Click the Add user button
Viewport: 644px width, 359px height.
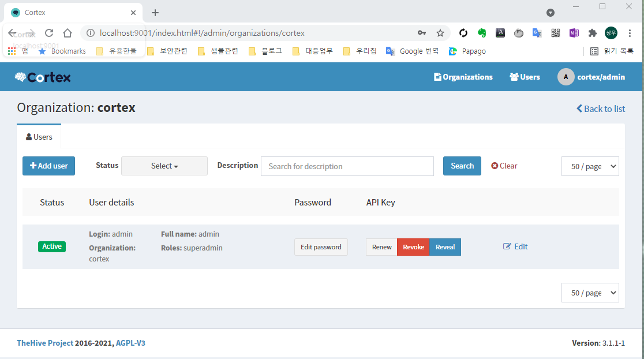[x=48, y=166]
